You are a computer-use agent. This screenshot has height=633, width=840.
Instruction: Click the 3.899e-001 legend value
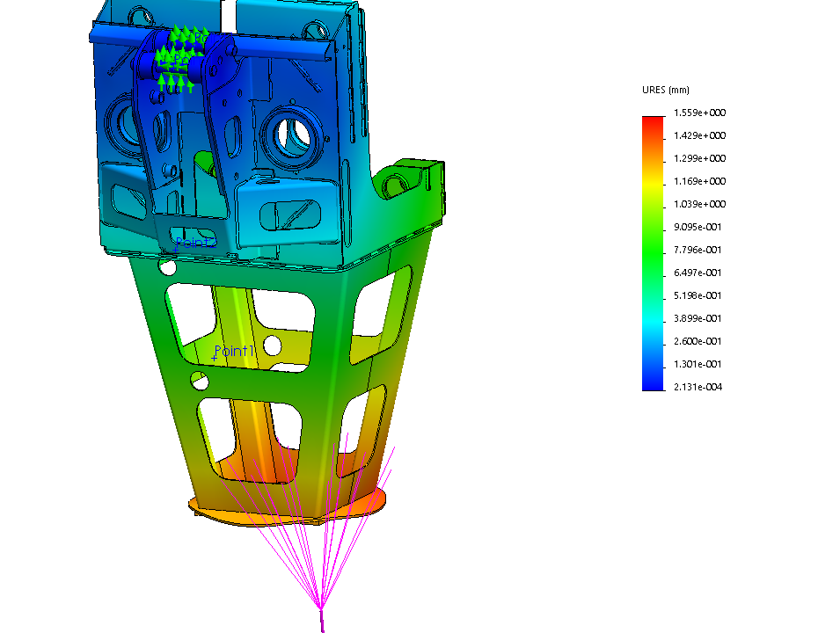699,319
